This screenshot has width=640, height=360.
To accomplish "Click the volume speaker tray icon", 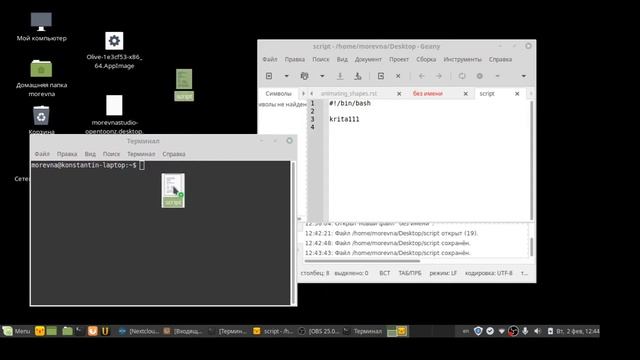I will click(x=538, y=331).
